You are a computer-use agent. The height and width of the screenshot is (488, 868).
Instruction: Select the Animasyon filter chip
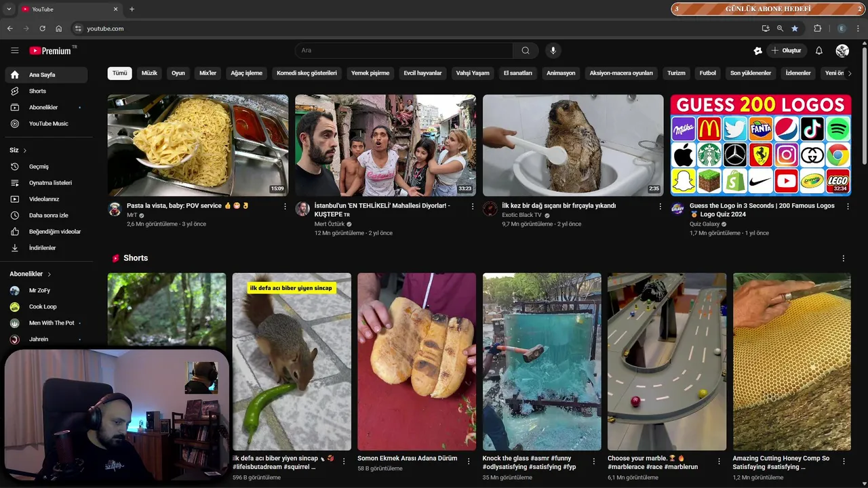561,73
